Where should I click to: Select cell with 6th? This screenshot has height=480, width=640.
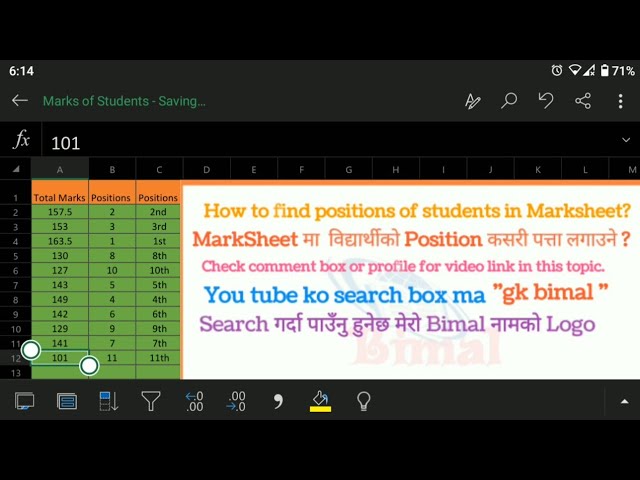(x=158, y=314)
